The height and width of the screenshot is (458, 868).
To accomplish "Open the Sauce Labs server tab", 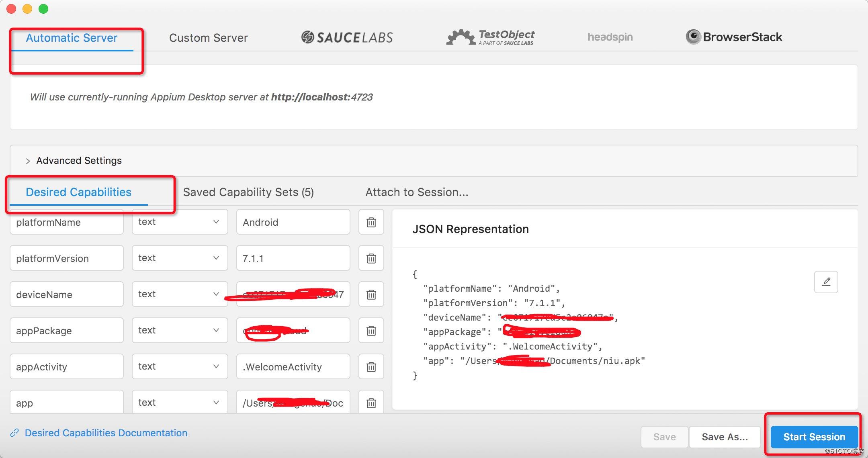I will pyautogui.click(x=347, y=37).
